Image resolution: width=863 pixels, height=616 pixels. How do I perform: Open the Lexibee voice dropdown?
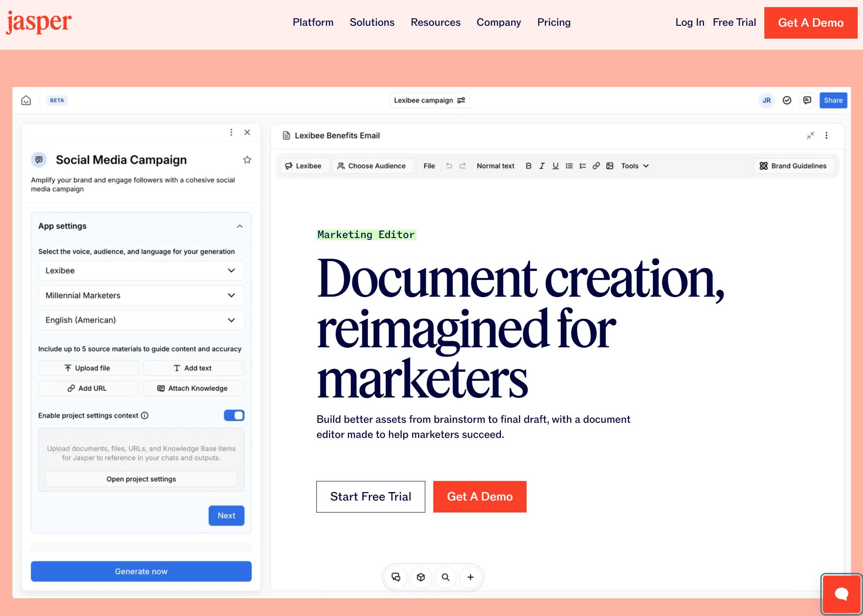(141, 270)
